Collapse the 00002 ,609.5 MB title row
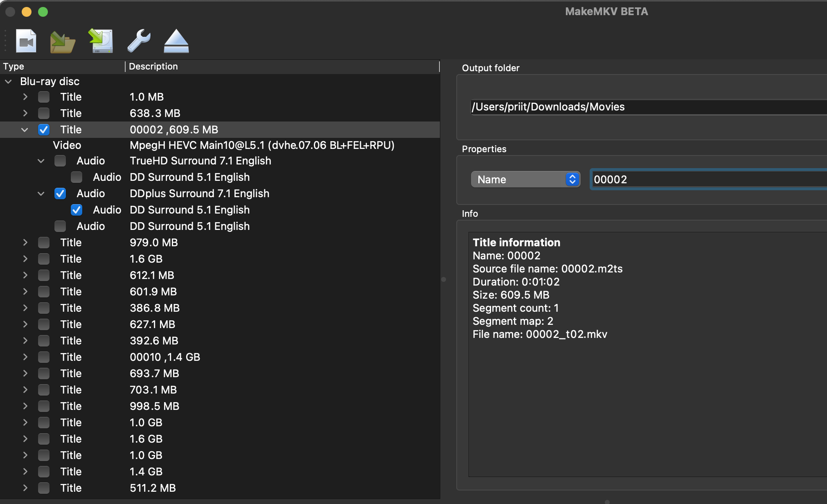The width and height of the screenshot is (827, 504). pyautogui.click(x=25, y=130)
